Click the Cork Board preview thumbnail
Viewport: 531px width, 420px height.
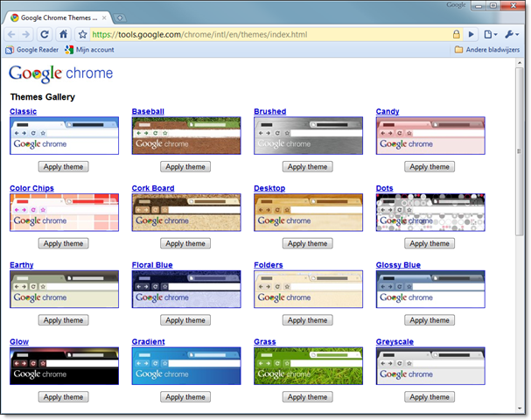click(186, 213)
